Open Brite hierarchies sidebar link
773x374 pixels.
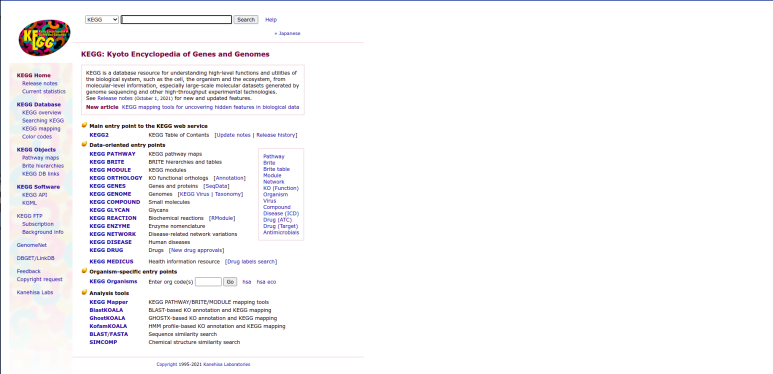[x=43, y=166]
